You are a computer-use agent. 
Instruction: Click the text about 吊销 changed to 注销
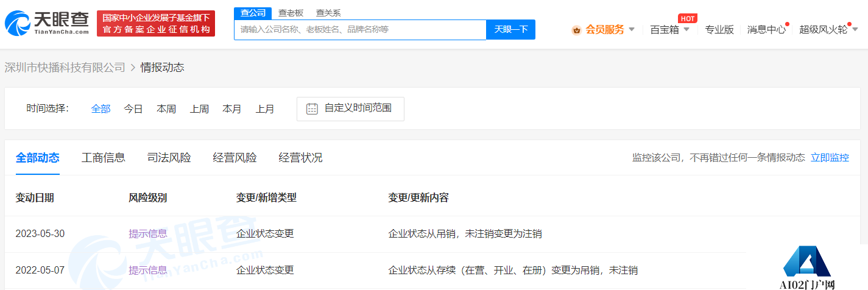pyautogui.click(x=465, y=233)
